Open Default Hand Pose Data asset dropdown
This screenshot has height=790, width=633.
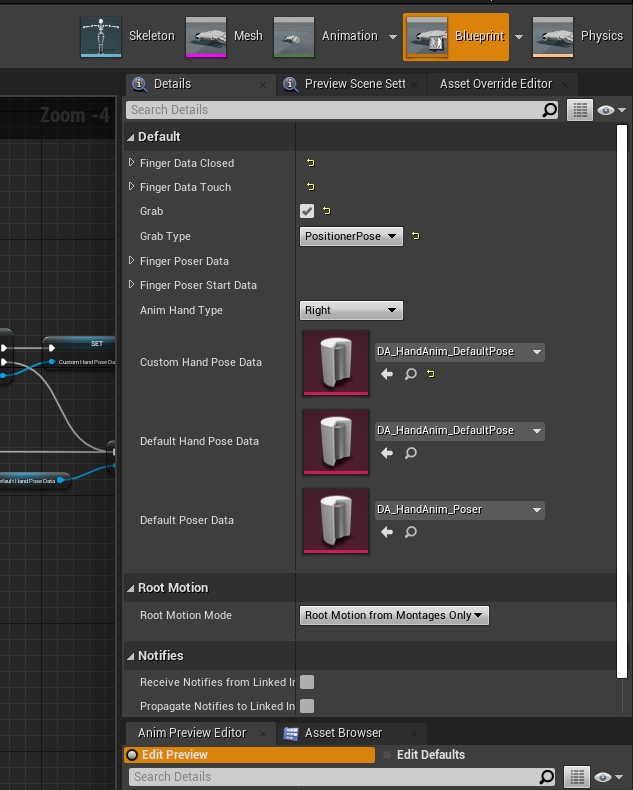[x=460, y=431]
